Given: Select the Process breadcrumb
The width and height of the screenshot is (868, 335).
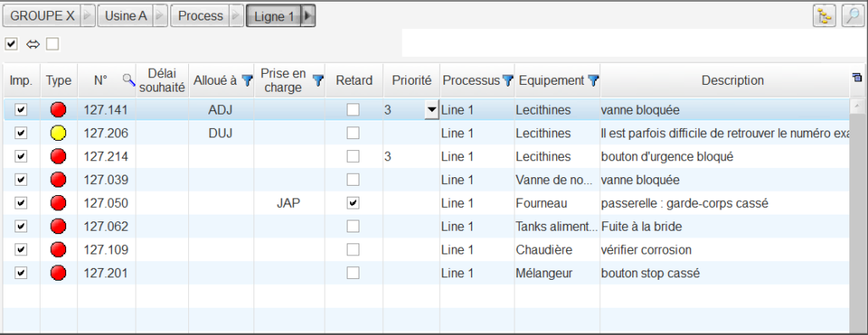Looking at the screenshot, I should (200, 16).
